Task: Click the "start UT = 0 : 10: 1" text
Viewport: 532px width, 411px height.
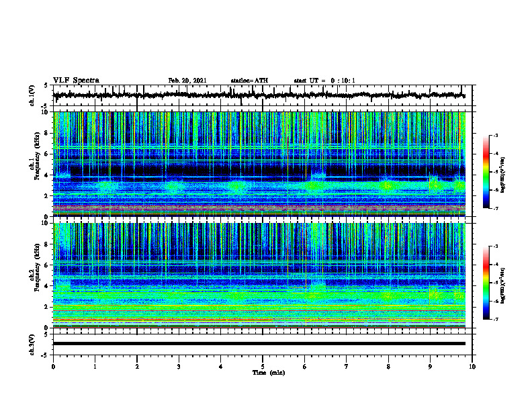Action: coord(324,81)
